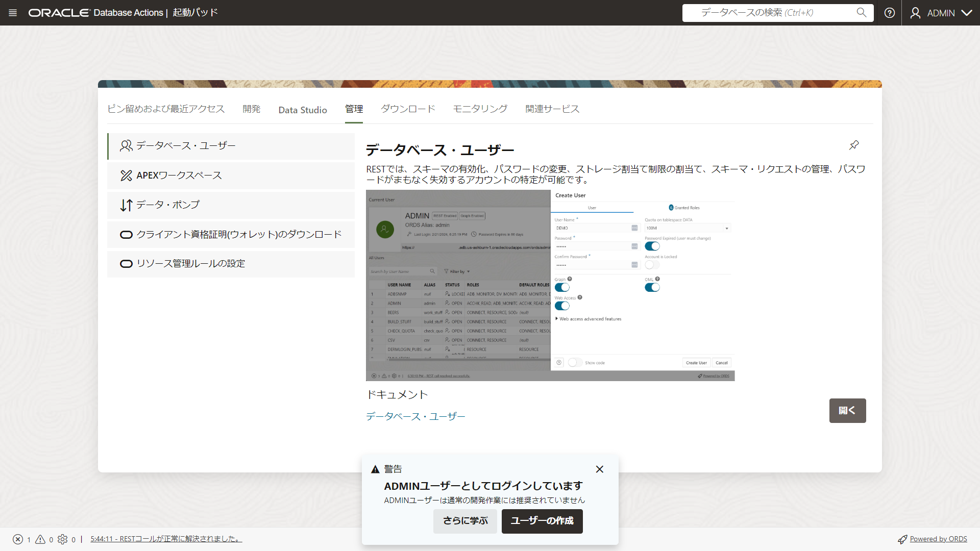Image resolution: width=980 pixels, height=551 pixels.
Task: Click the Powered by ORDS link
Action: pyautogui.click(x=938, y=539)
